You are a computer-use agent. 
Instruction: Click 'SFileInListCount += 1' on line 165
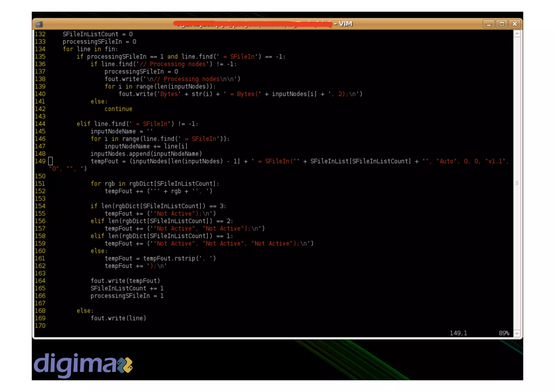(127, 288)
